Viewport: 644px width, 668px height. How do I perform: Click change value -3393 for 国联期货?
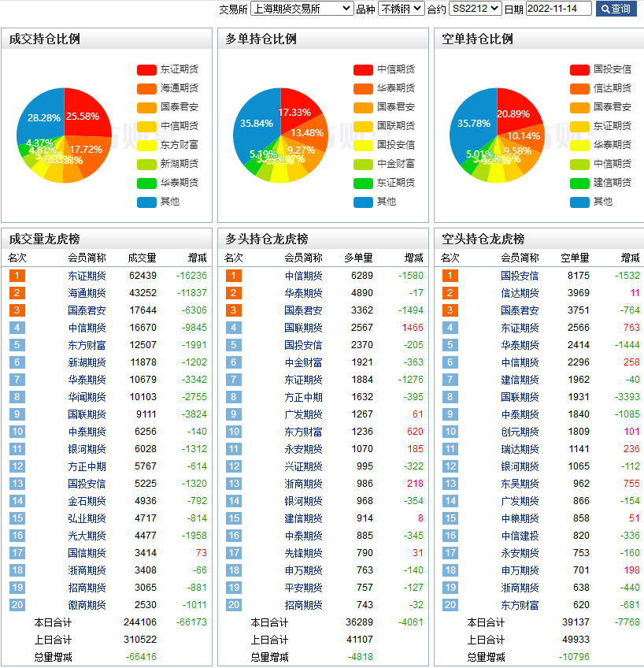click(x=627, y=397)
